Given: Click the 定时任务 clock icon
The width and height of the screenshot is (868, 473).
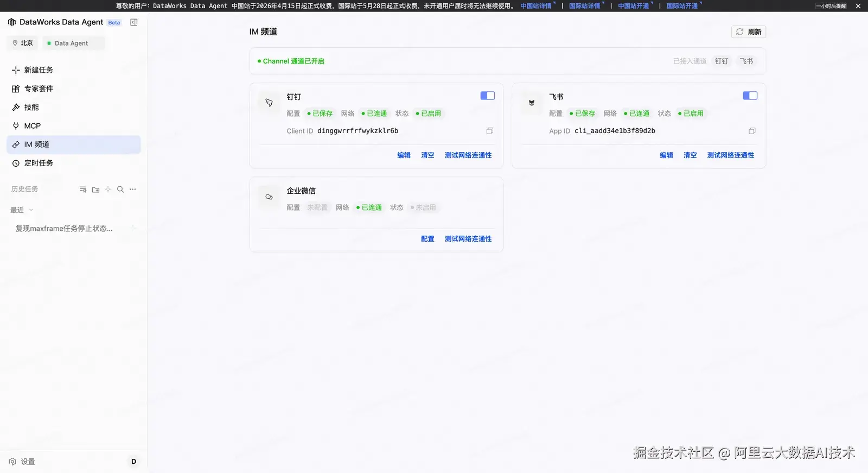Looking at the screenshot, I should pyautogui.click(x=16, y=163).
